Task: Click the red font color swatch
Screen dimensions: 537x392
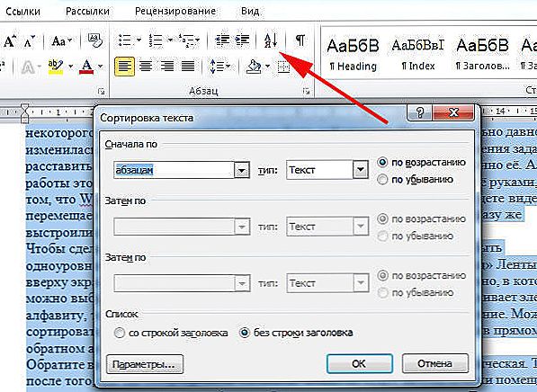Action: [x=86, y=66]
